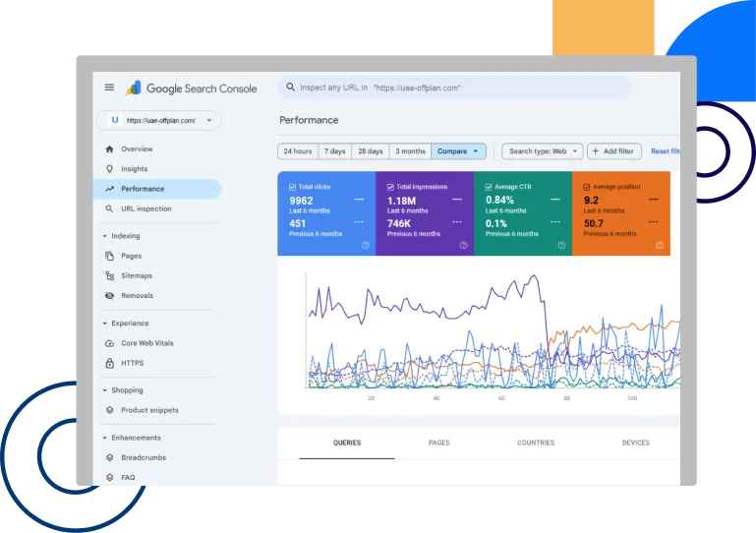The image size is (756, 533).
Task: Open URL inspection magnifier icon
Action: (110, 208)
